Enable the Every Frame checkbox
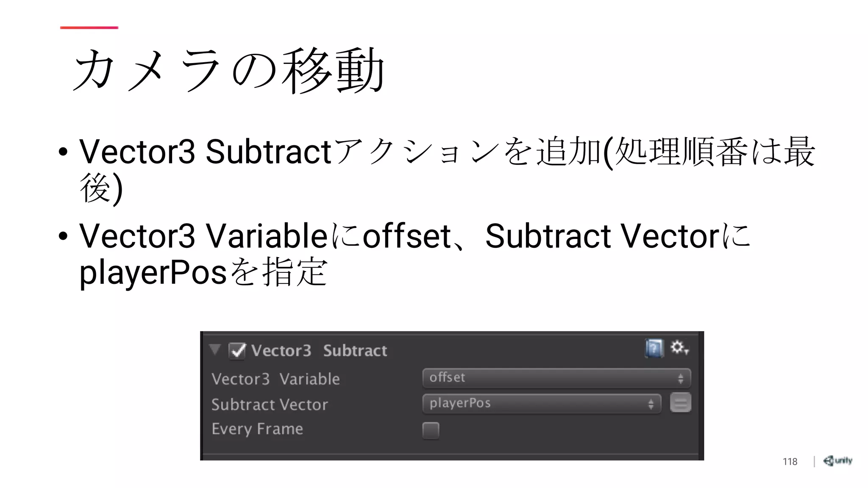This screenshot has height=488, width=868. click(431, 430)
